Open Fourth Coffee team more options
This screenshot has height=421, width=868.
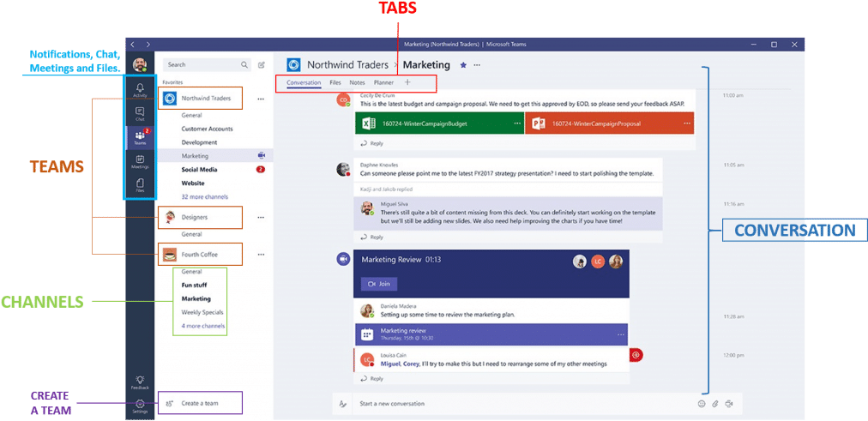click(x=261, y=255)
